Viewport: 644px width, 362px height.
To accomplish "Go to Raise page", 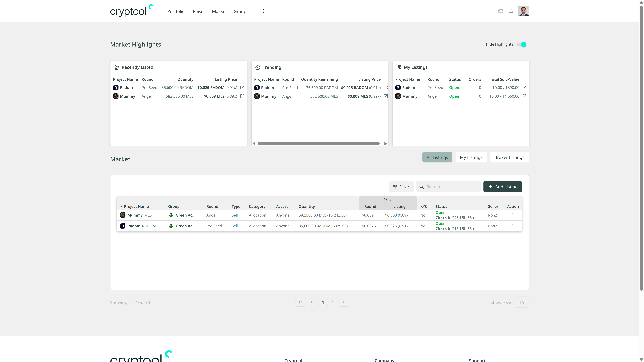I will pos(198,11).
